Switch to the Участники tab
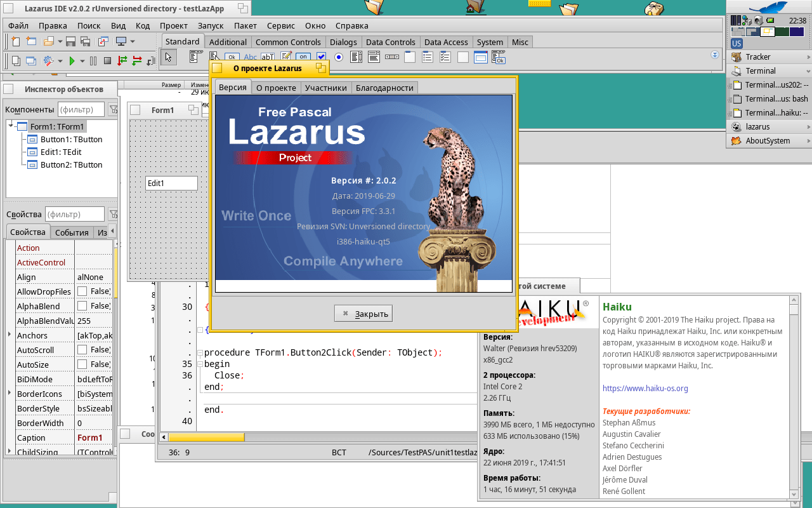This screenshot has width=812, height=508. point(326,88)
